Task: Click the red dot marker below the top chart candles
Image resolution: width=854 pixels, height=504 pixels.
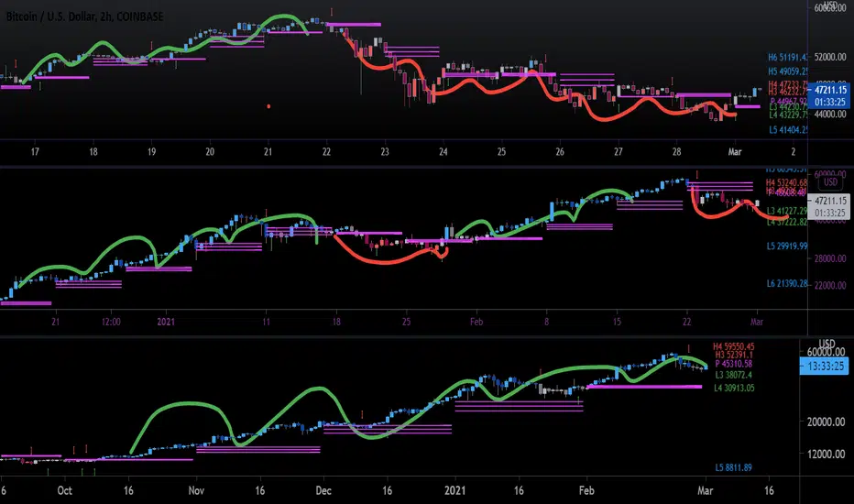Action: (x=268, y=106)
